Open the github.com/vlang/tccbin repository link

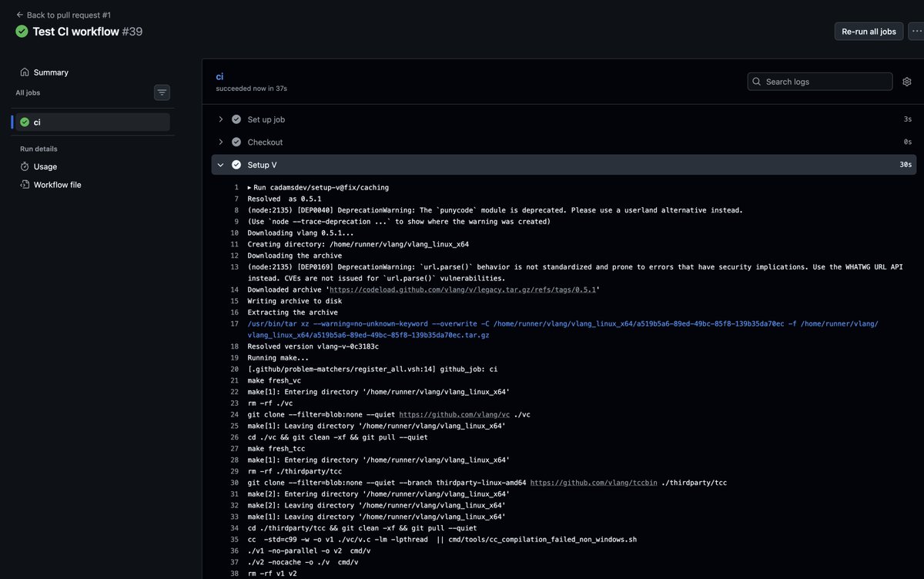click(x=594, y=483)
